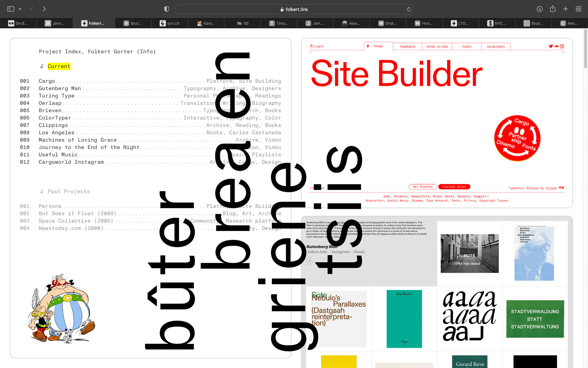Screen dimensions: 588x368
Task: Open Gutenberg Man Instagram link
Action: pyautogui.click(x=340, y=252)
